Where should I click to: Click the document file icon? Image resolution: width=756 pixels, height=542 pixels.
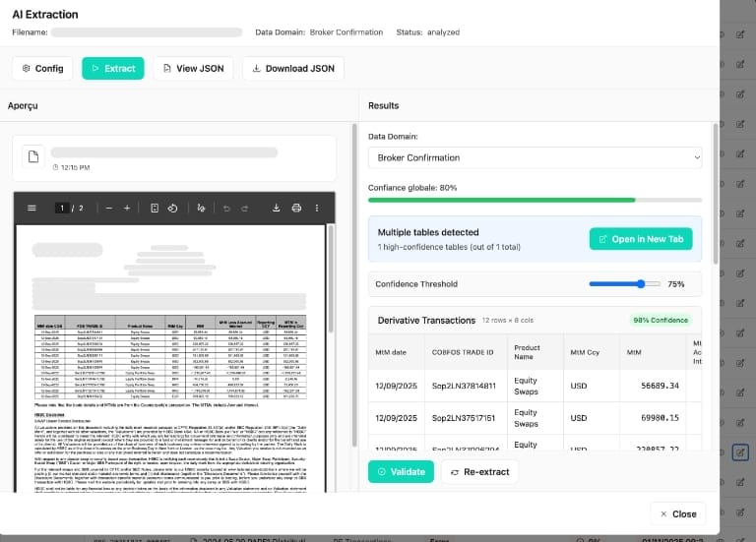click(x=33, y=156)
